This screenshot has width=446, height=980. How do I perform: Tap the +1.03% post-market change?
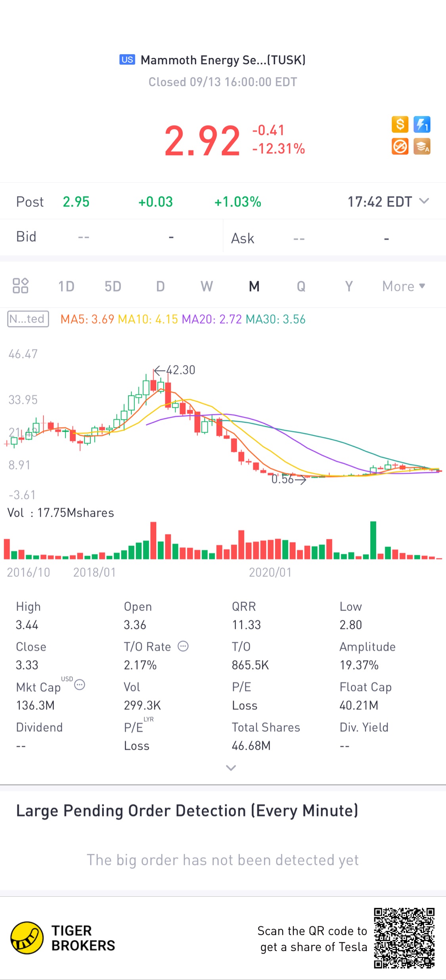tap(237, 202)
